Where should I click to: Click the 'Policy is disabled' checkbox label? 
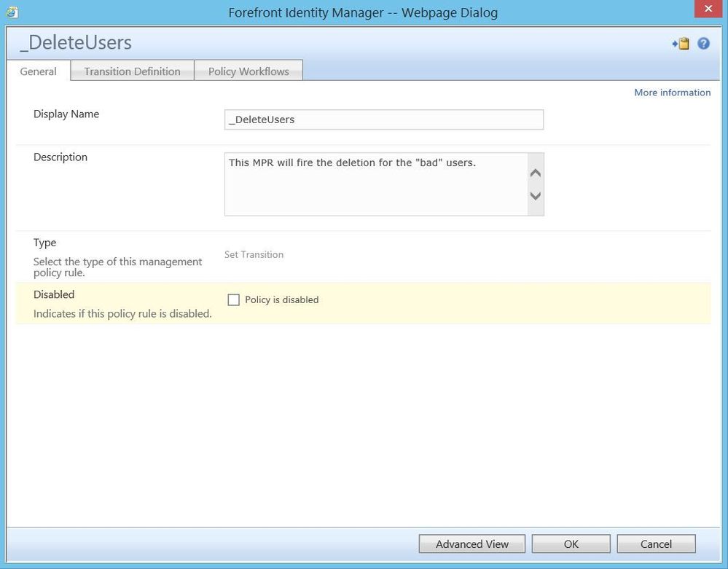click(x=282, y=300)
